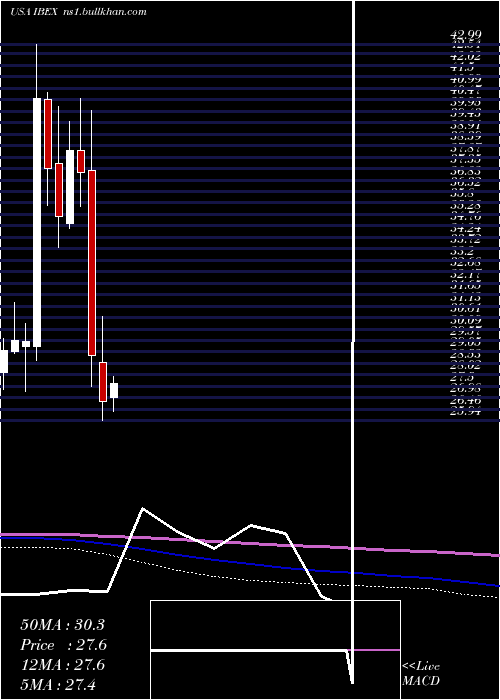Click the 26.46 price axis label
The image size is (500, 700).
point(466,401)
